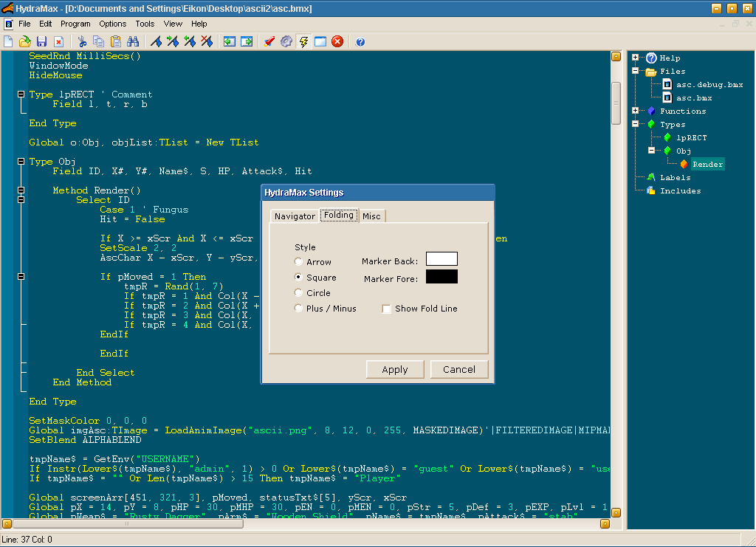Select the Circle fold style option
Viewport: 756px width, 547px height.
(x=298, y=293)
